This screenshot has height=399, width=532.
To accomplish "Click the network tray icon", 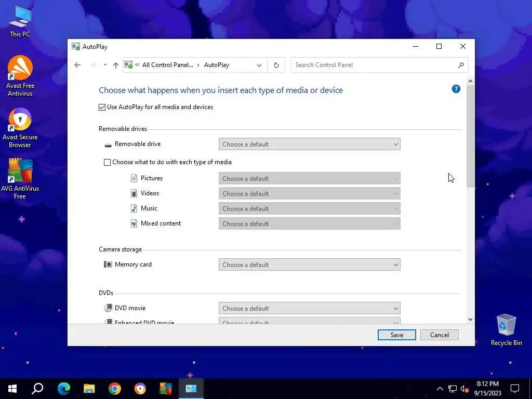I will [453, 389].
